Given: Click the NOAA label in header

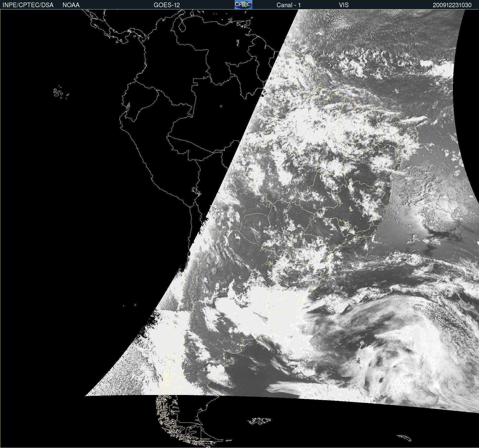Looking at the screenshot, I should pos(71,5).
